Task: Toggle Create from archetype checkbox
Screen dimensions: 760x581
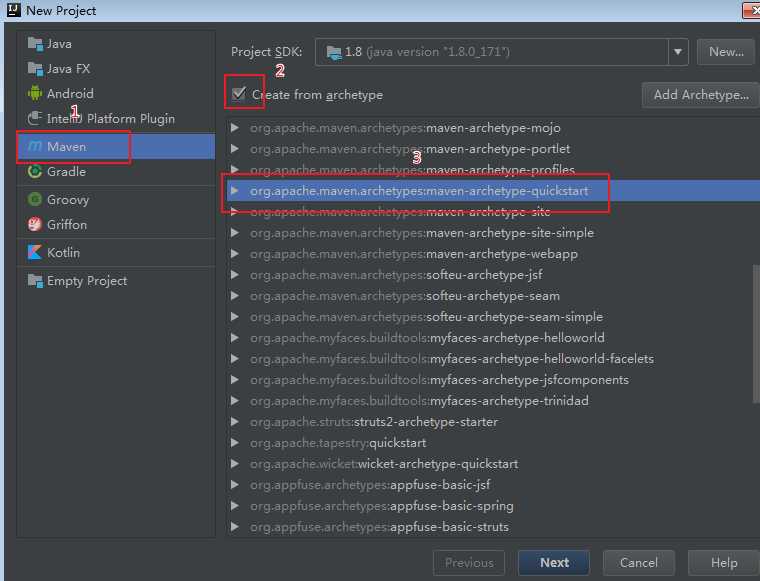Action: pyautogui.click(x=239, y=94)
